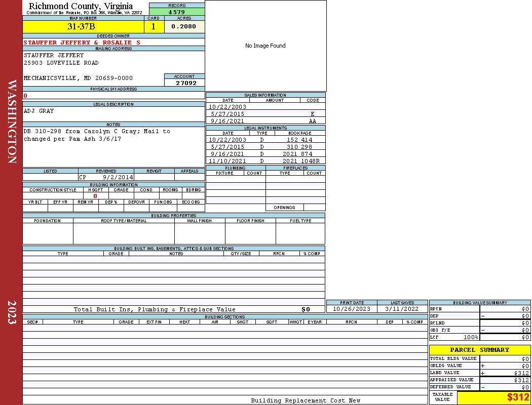The width and height of the screenshot is (532, 405).
Task: Click the print date 10/26/2023
Action: (x=351, y=309)
